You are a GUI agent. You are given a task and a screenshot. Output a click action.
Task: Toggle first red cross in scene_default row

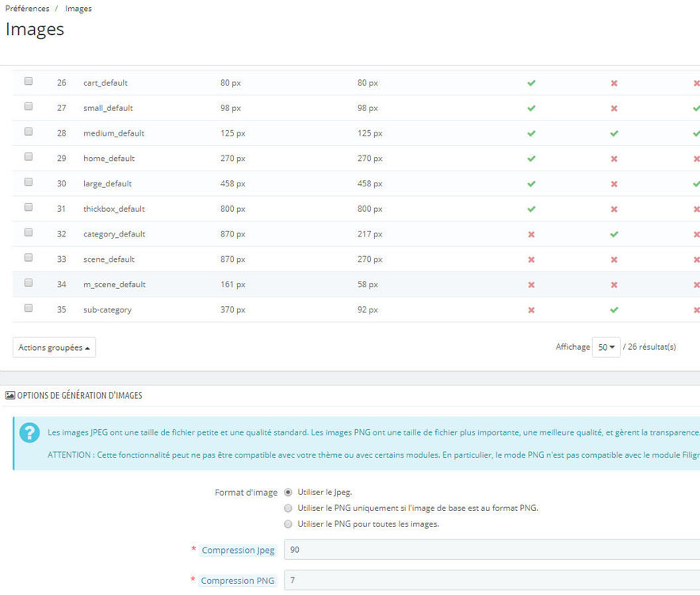(x=531, y=259)
